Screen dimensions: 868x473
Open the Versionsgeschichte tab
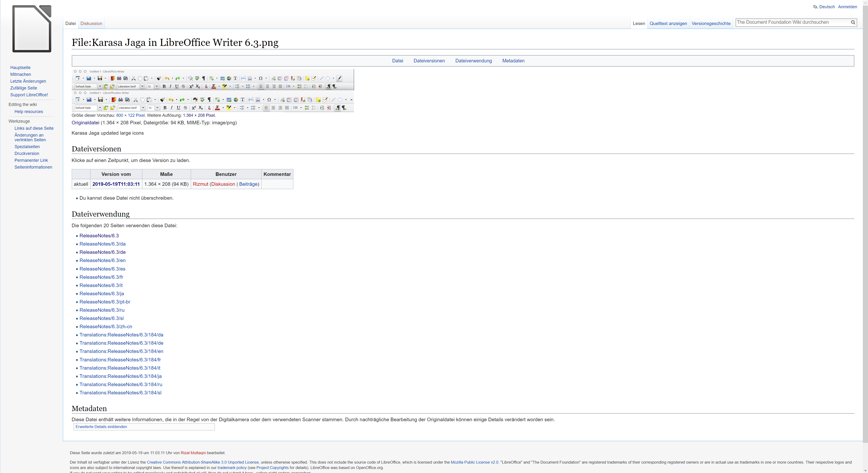[x=711, y=23]
